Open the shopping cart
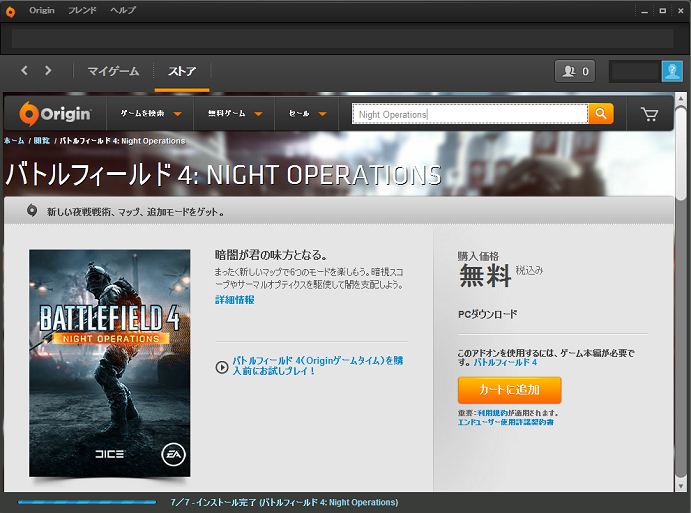The image size is (691, 513). [x=650, y=114]
